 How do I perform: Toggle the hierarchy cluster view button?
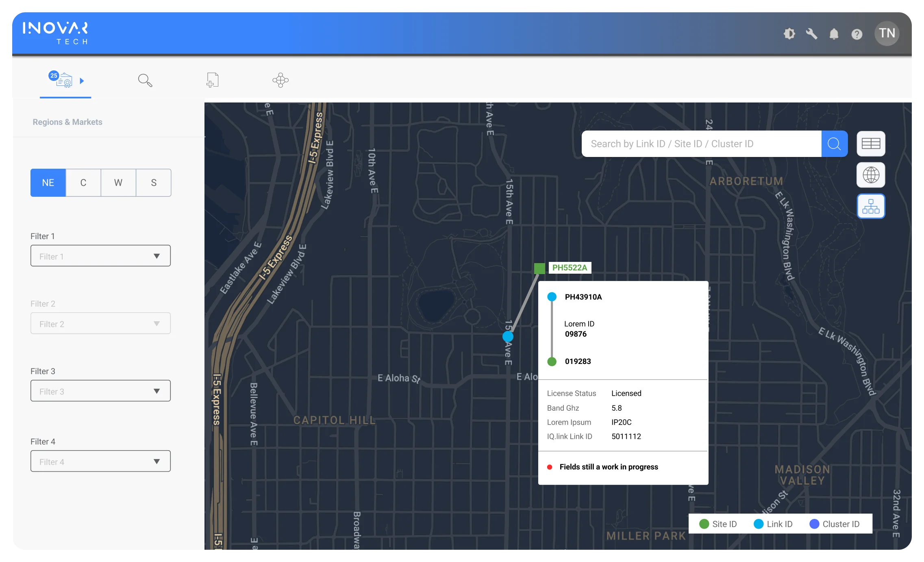tap(871, 206)
